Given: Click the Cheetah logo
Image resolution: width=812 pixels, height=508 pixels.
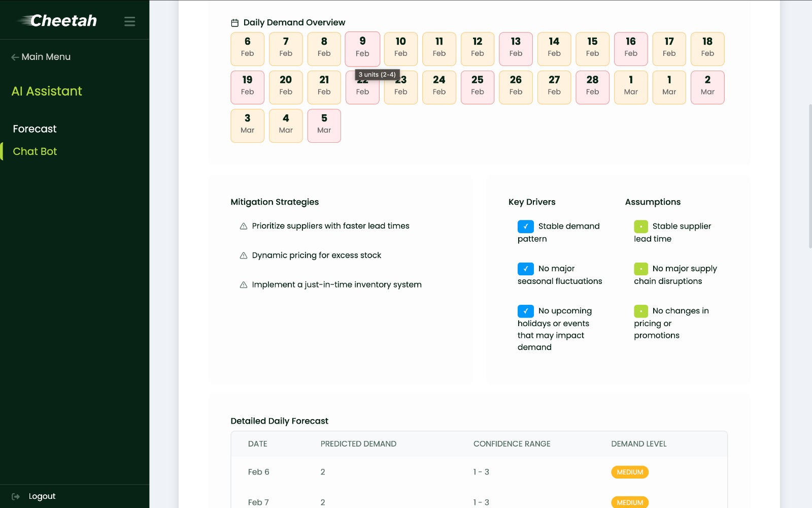Looking at the screenshot, I should 57,20.
